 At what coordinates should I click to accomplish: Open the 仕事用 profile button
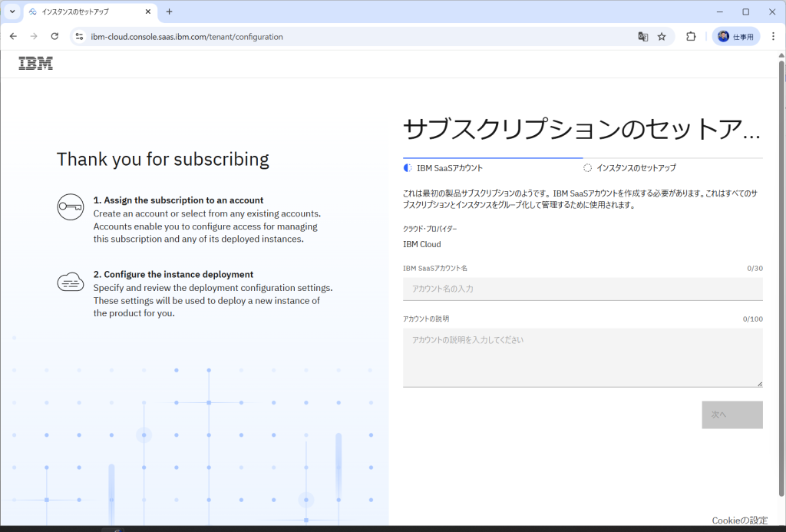point(736,37)
